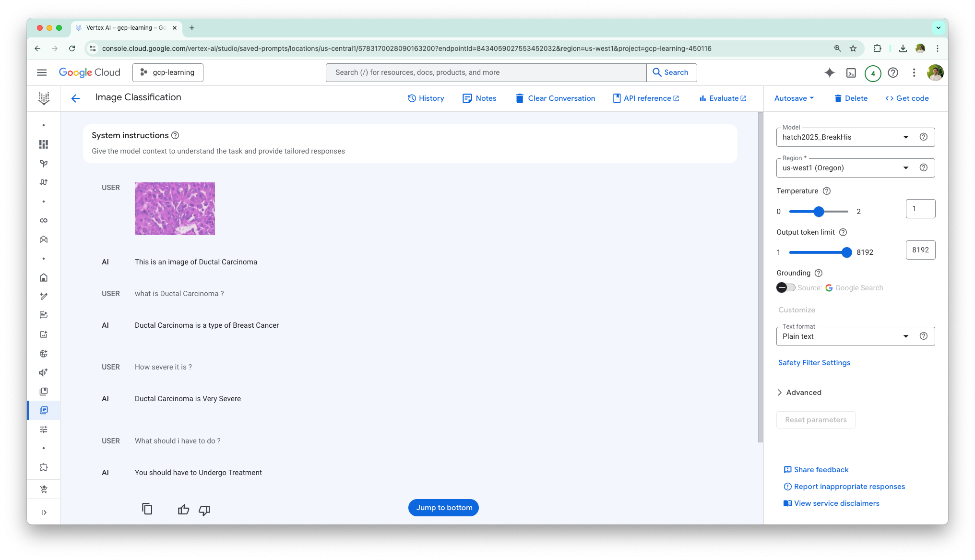Adjust the Temperature slider handle
This screenshot has width=975, height=560.
click(819, 212)
